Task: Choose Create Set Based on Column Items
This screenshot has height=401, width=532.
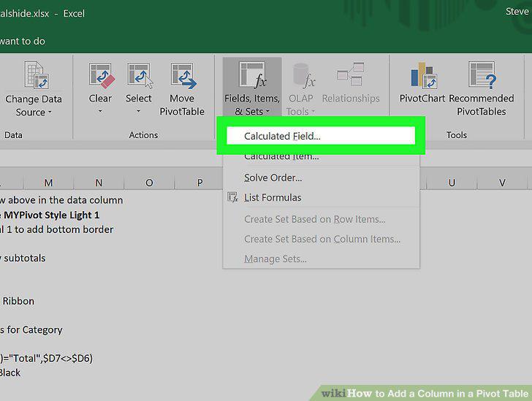Action: (x=321, y=239)
